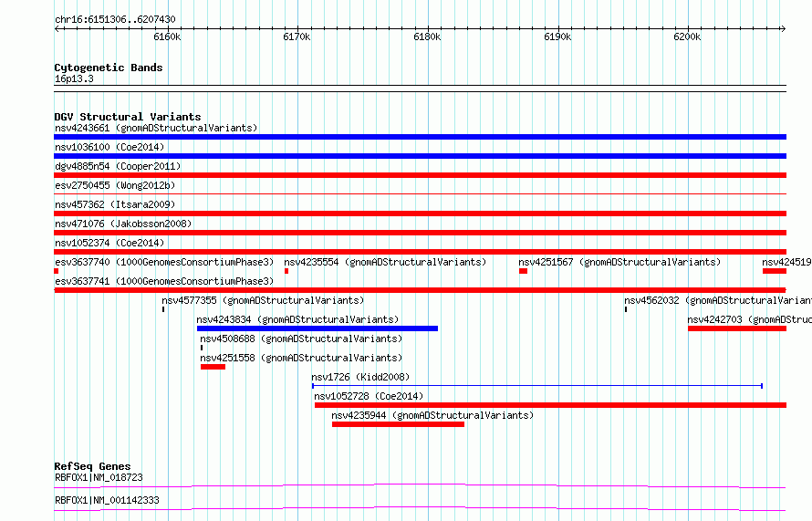Click the esv2750455 (Wong2012b) label
The image size is (812, 521).
click(115, 185)
